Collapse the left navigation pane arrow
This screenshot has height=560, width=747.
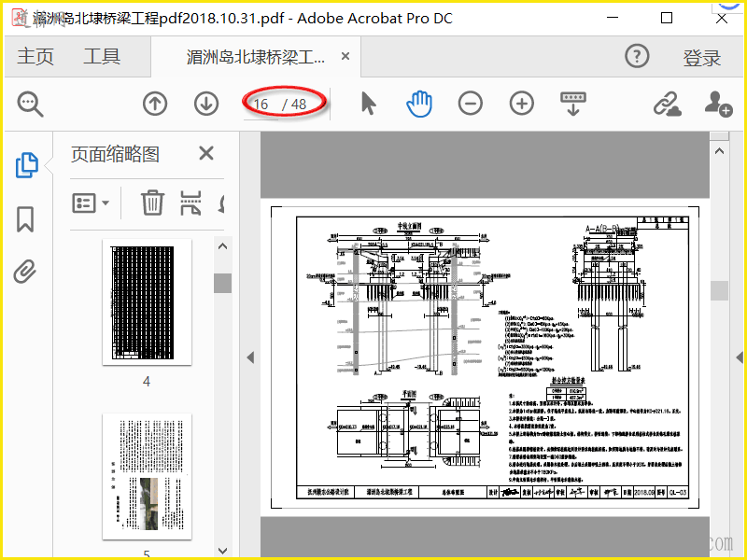(250, 357)
